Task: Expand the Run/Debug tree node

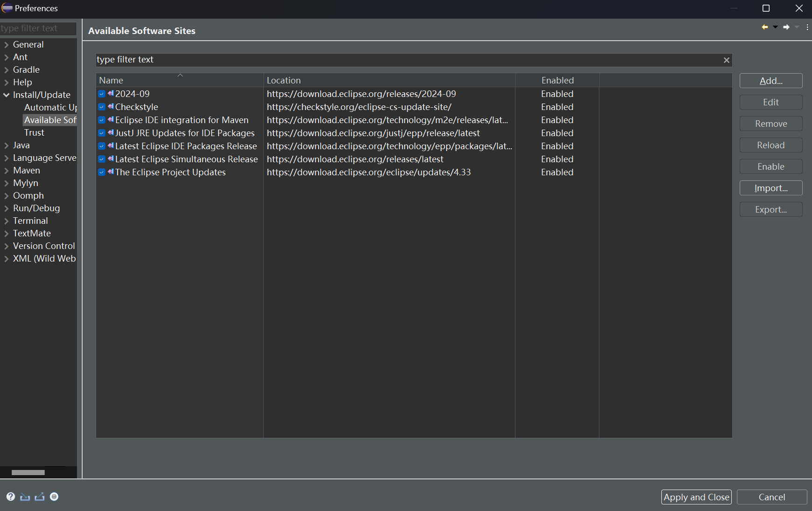Action: tap(7, 208)
